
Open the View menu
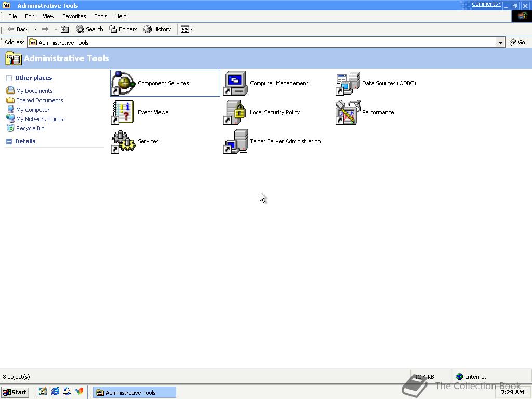[48, 16]
